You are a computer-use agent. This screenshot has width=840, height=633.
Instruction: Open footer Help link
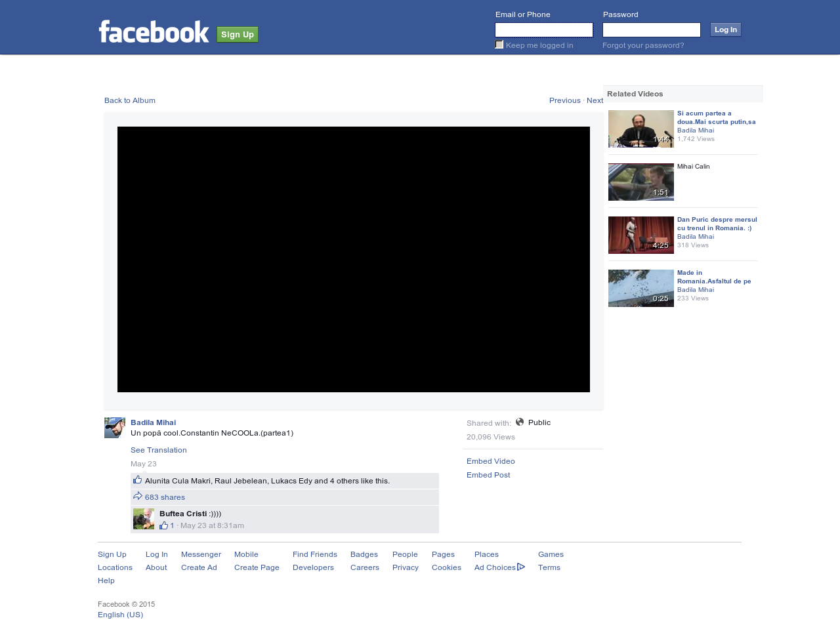tap(106, 581)
